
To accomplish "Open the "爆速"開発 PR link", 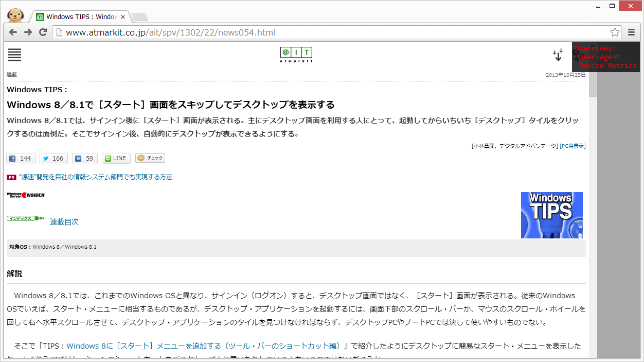I will pyautogui.click(x=95, y=177).
